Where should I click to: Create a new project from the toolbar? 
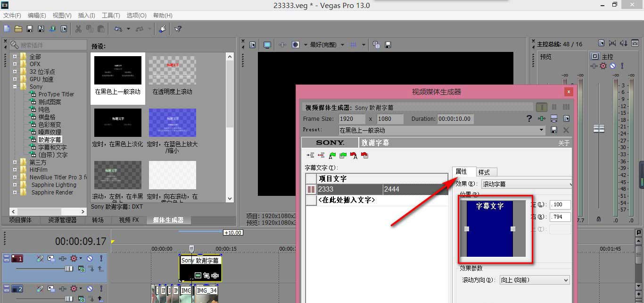pos(7,29)
